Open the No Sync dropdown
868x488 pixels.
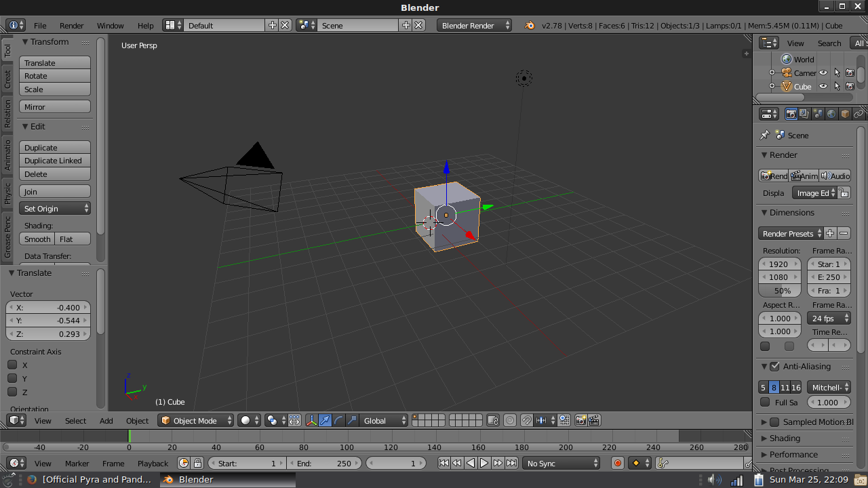coord(561,463)
